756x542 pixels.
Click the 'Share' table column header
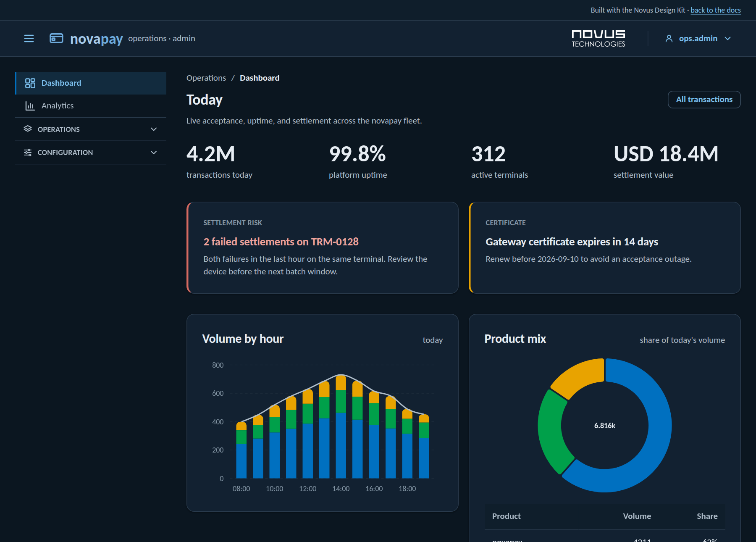pyautogui.click(x=707, y=516)
